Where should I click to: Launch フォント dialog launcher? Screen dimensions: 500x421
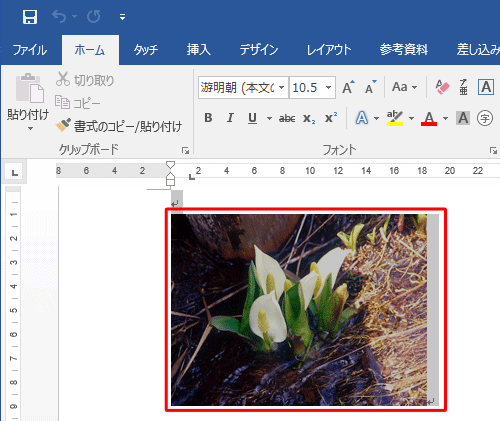[x=493, y=151]
